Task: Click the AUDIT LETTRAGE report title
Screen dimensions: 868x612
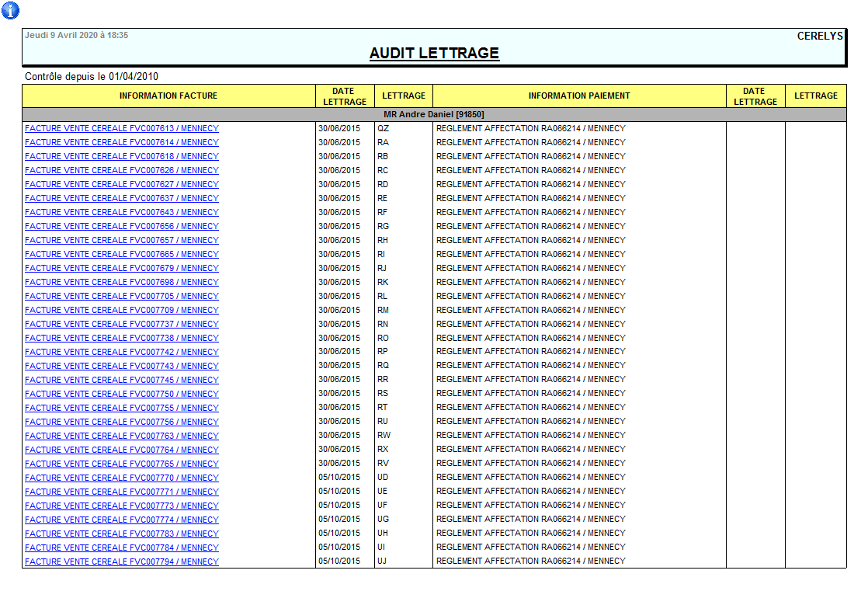Action: pos(434,54)
